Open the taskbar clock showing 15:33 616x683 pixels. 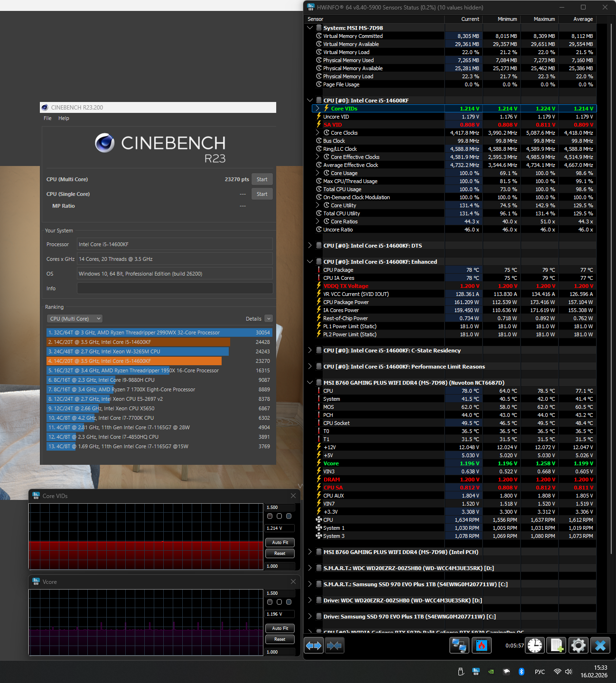594,672
